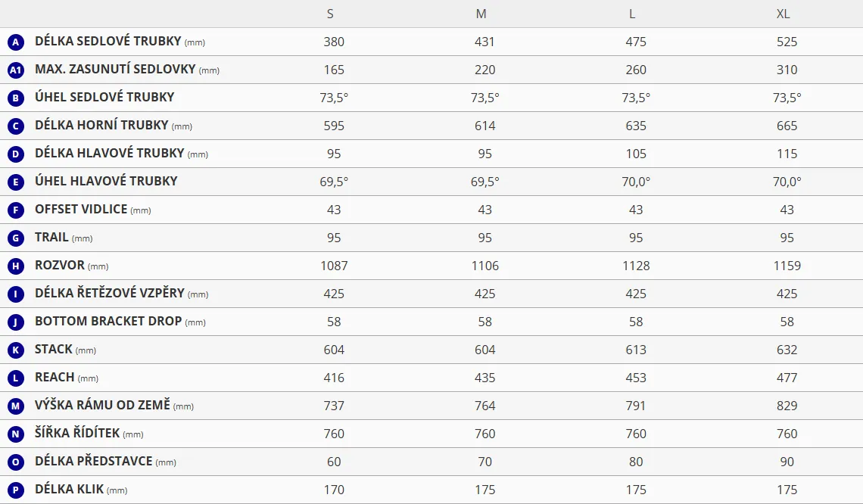Click the L size stem length value 80
The height and width of the screenshot is (504, 863).
click(636, 462)
